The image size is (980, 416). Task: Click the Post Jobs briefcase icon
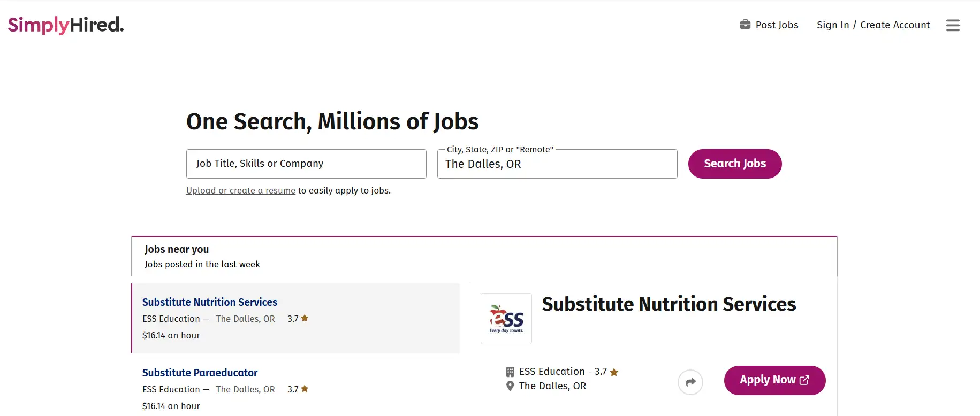pos(745,25)
